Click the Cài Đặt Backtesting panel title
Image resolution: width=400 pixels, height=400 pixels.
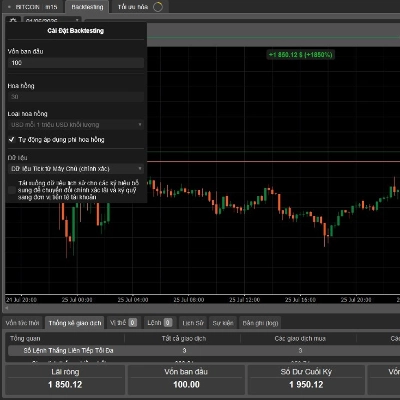[x=76, y=31]
